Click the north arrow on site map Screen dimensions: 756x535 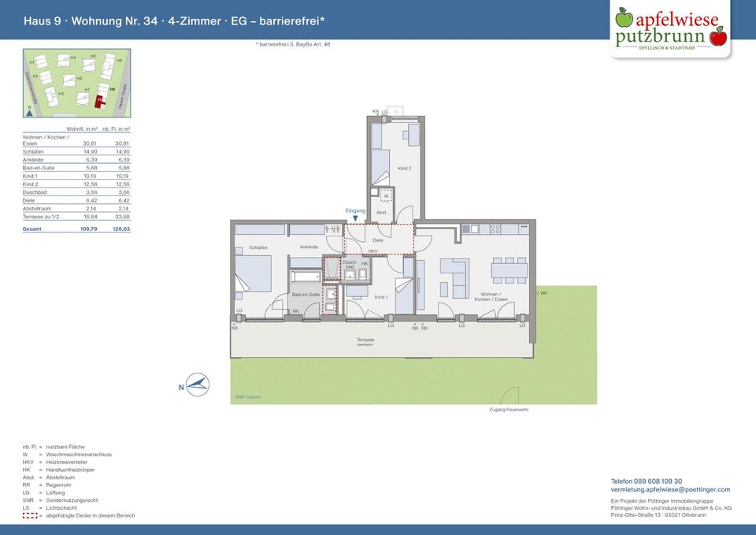click(x=29, y=111)
